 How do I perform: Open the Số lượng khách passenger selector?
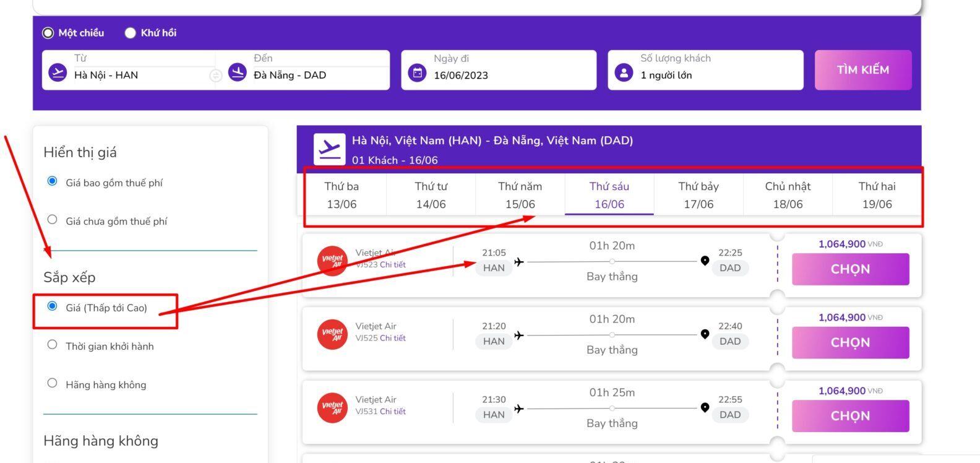coord(705,70)
